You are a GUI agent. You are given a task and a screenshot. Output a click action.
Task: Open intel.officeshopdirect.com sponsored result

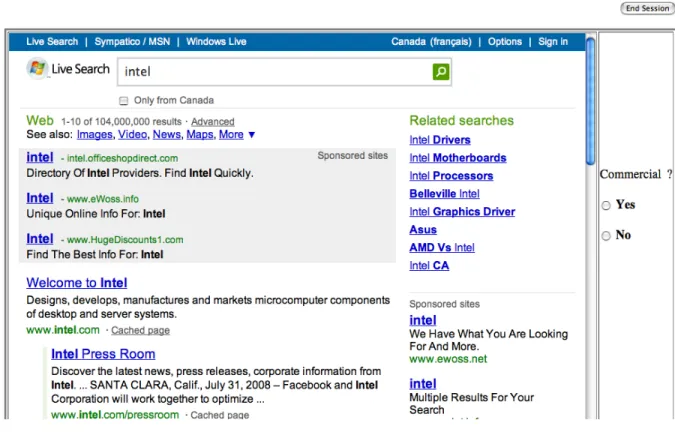click(x=40, y=157)
